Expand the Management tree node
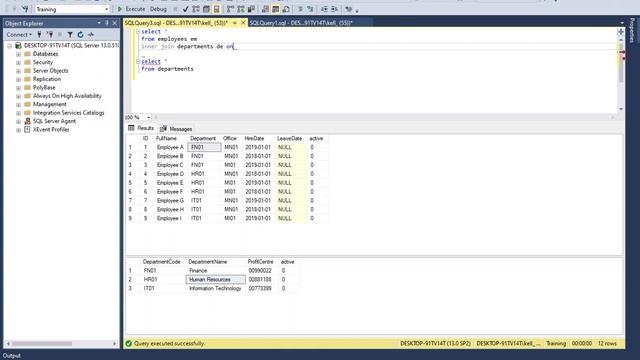This screenshot has height=360, width=640. (18, 104)
